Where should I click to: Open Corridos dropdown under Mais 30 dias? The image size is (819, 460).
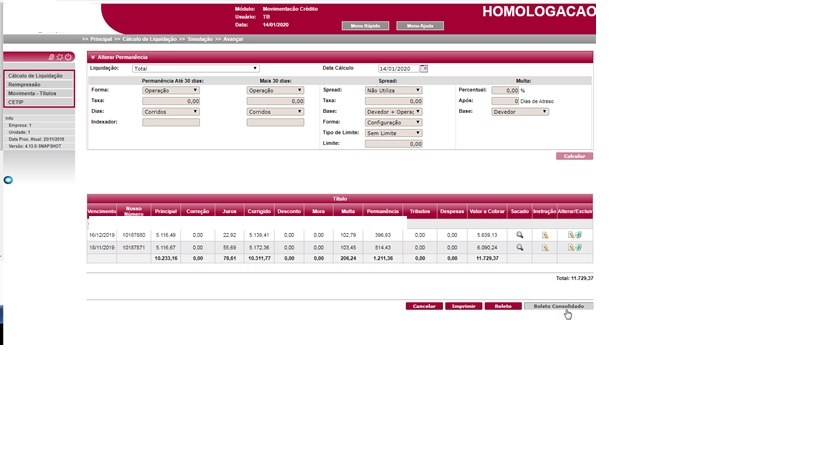(275, 112)
